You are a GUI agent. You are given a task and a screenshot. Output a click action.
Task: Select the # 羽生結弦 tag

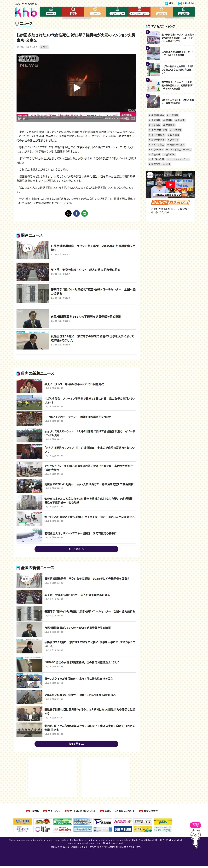[x=169, y=154]
